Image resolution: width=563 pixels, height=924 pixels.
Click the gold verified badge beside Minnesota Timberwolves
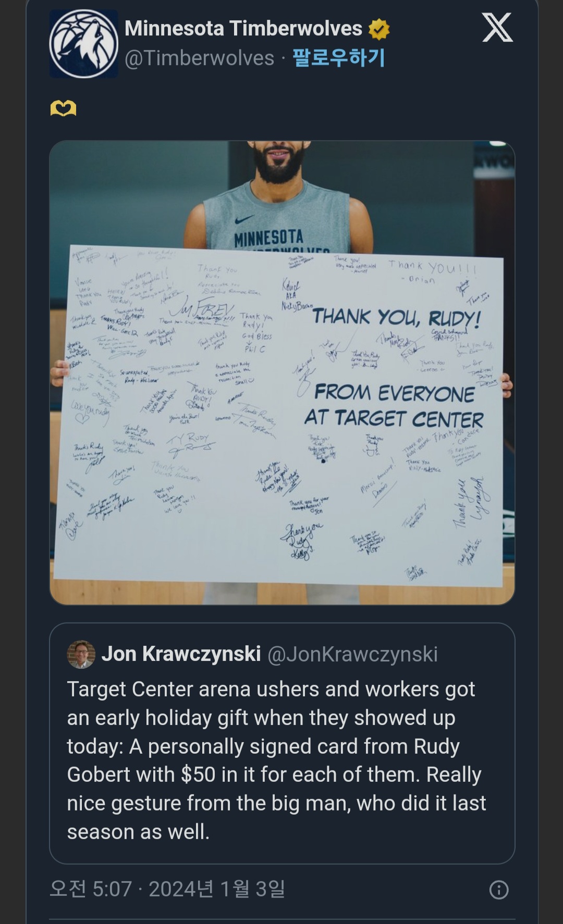[379, 29]
